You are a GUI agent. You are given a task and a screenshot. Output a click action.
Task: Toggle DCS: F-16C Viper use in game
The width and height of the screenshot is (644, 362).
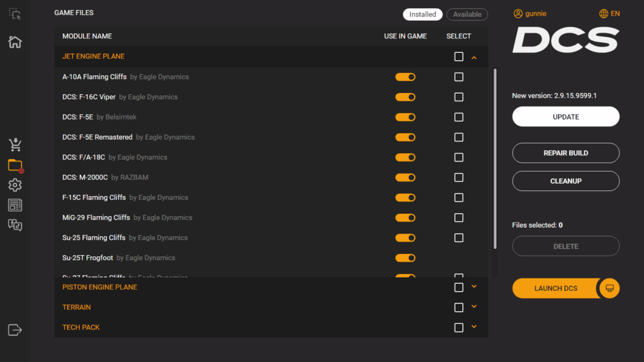coord(406,97)
